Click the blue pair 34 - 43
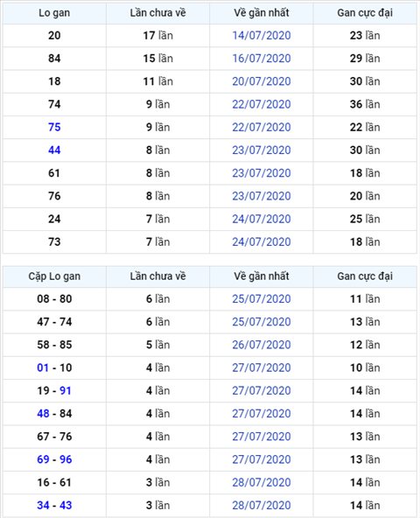Image resolution: width=420 pixels, height=518 pixels. (x=54, y=505)
